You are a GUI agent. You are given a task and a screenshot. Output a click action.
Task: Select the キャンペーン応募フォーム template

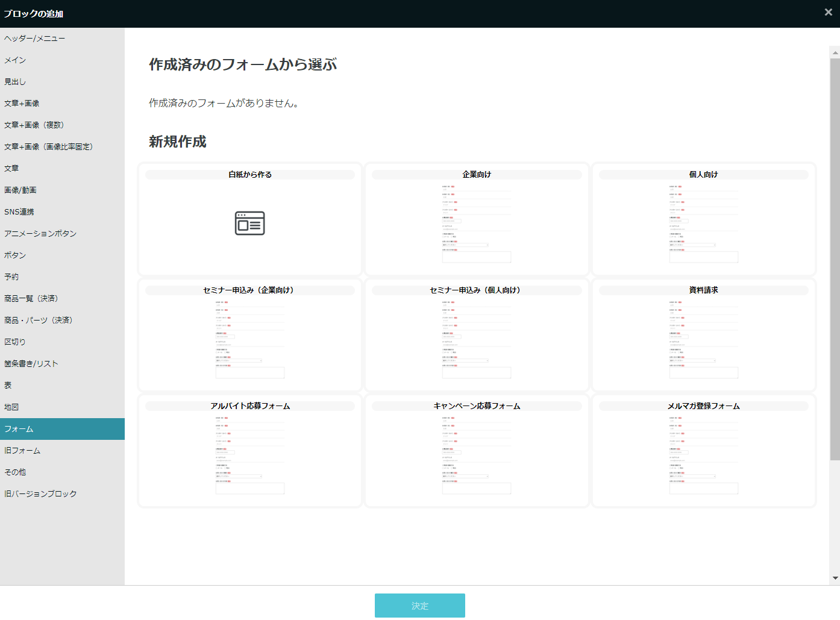point(477,451)
